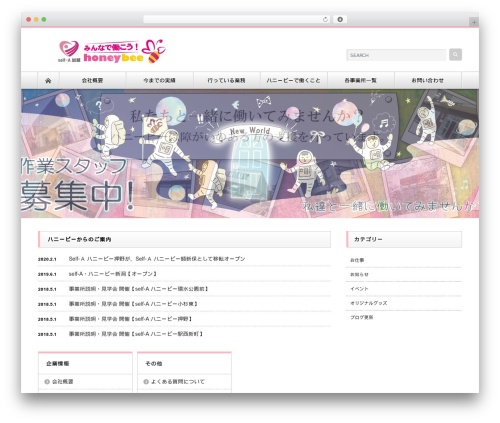Open news link ending in 公園前】
Viewport: 500px width, 423px height.
(138, 289)
